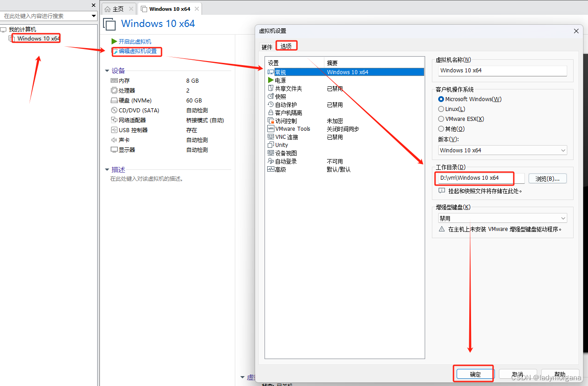Image resolution: width=588 pixels, height=386 pixels.
Task: Click the 取消 button
Action: click(517, 374)
